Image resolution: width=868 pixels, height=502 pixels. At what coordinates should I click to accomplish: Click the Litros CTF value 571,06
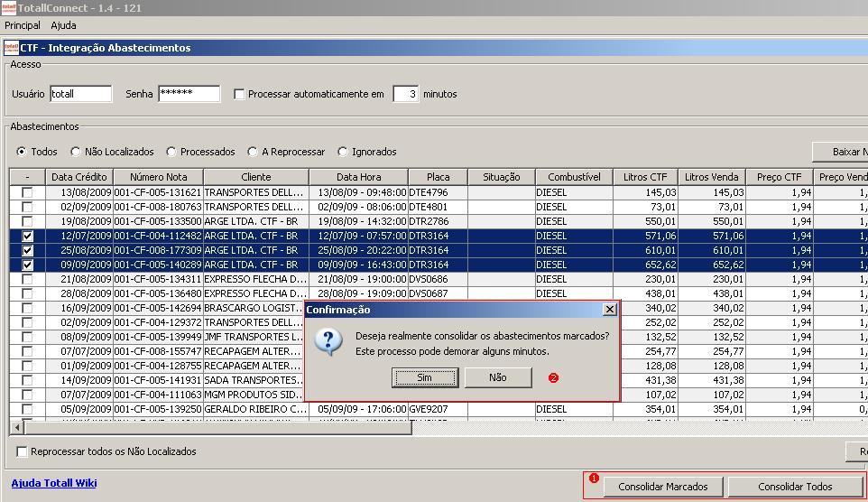[645, 236]
